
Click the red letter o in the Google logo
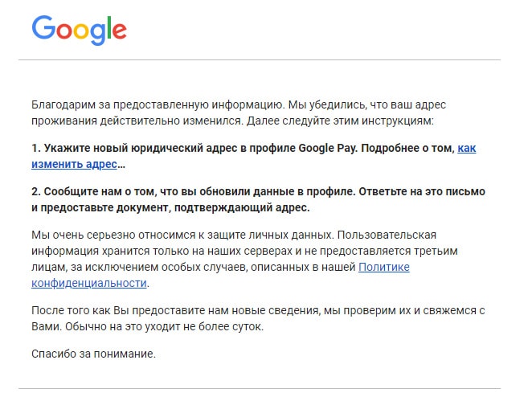point(63,31)
